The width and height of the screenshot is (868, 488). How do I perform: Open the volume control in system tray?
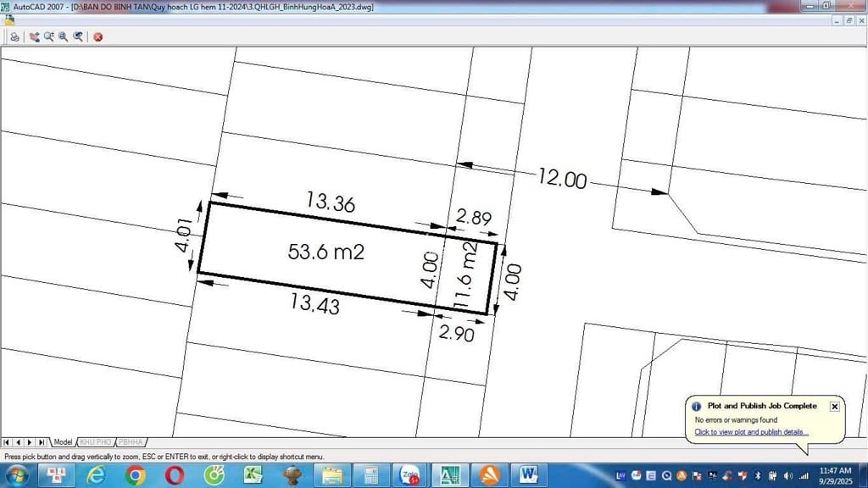point(788,475)
